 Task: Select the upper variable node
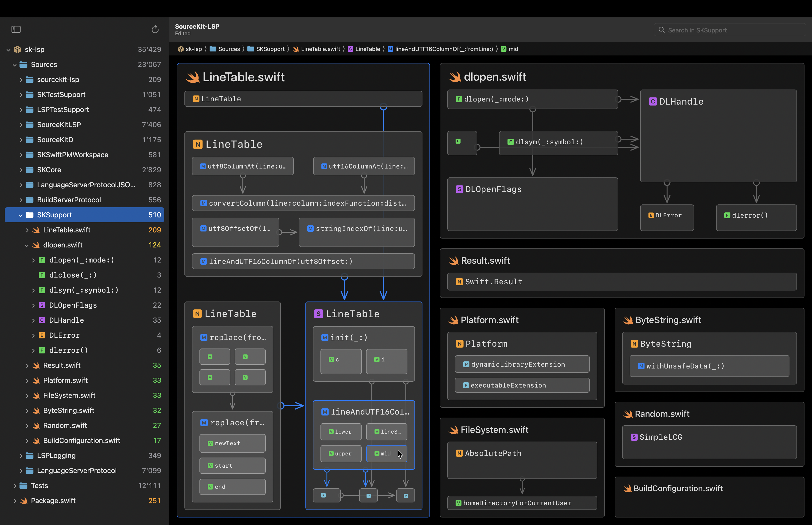tap(341, 453)
